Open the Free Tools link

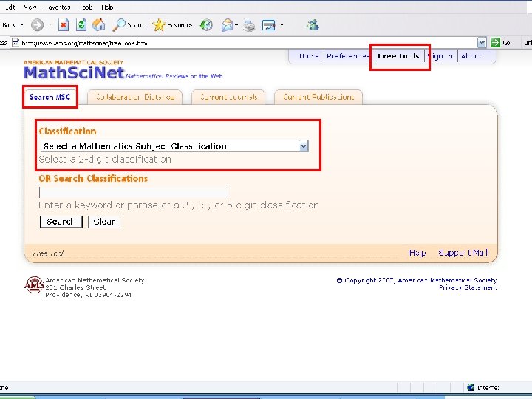tap(399, 56)
